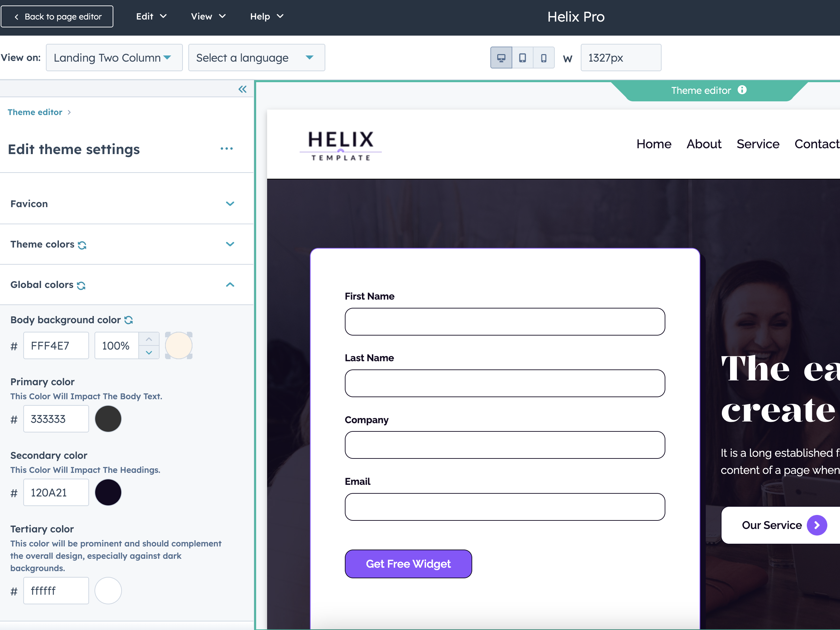Screen dimensions: 840x630
Task: Open the Edit menu
Action: point(151,16)
